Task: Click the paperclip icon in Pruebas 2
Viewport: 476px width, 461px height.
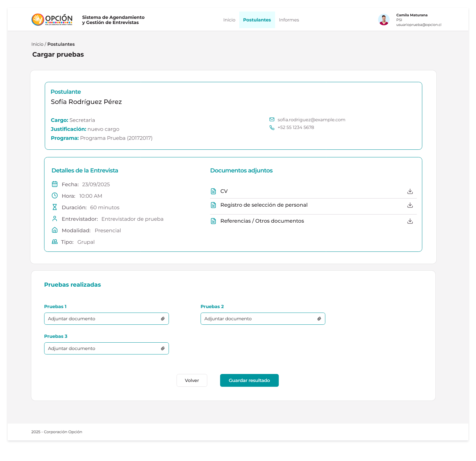Action: pos(319,319)
